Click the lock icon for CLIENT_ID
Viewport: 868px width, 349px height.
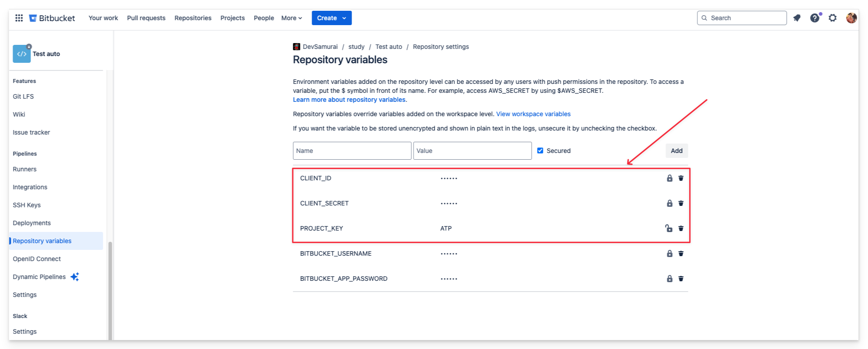pyautogui.click(x=670, y=178)
